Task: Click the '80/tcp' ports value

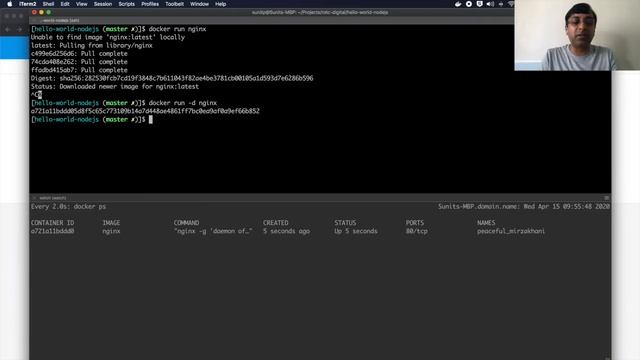Action: [x=417, y=231]
